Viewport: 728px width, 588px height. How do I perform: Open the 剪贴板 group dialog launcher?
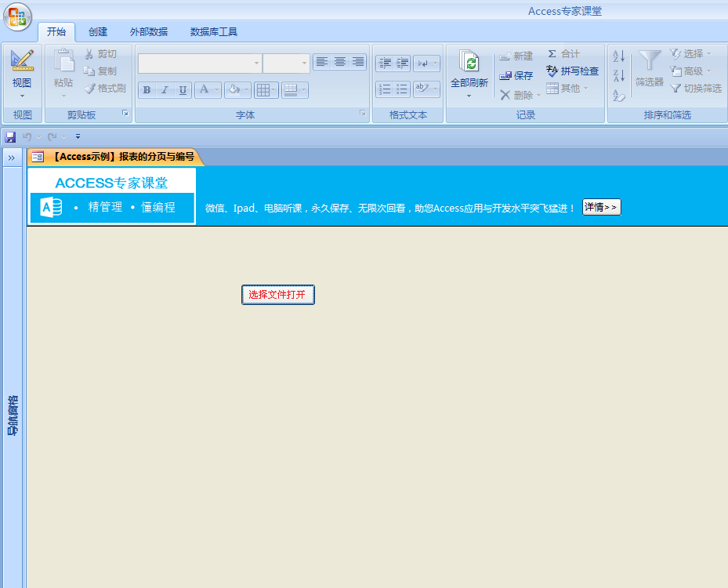pos(125,113)
